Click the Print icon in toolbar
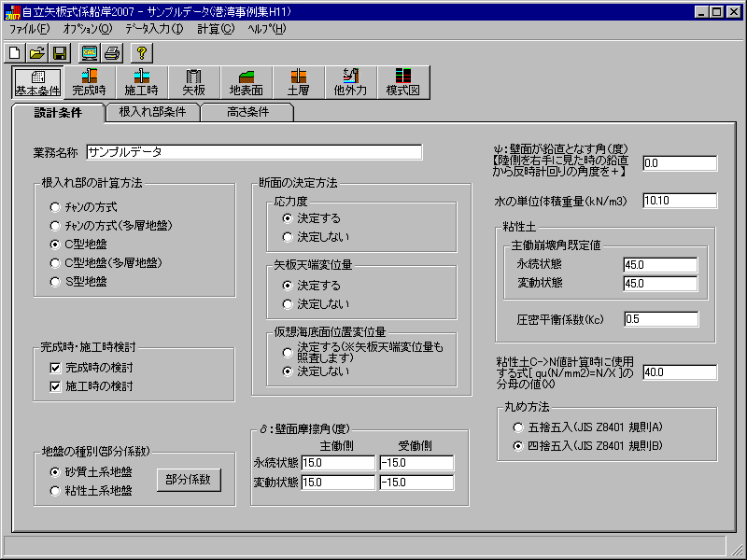This screenshot has width=747, height=560. [x=112, y=53]
